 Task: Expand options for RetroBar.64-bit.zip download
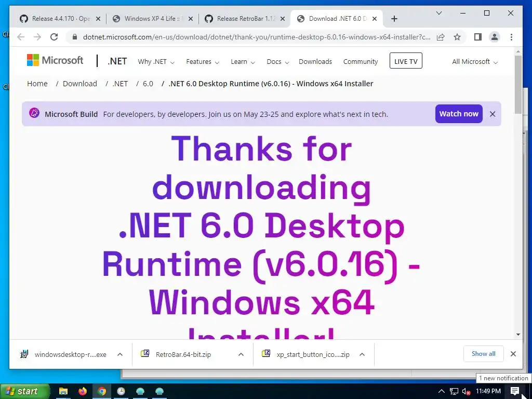pos(241,354)
